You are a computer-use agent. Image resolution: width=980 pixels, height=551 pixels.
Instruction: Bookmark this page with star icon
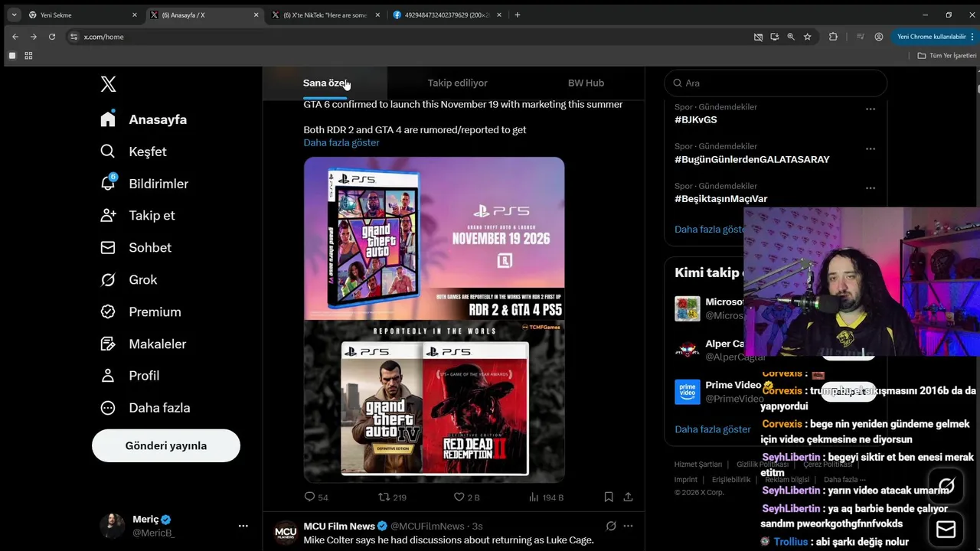tap(807, 37)
